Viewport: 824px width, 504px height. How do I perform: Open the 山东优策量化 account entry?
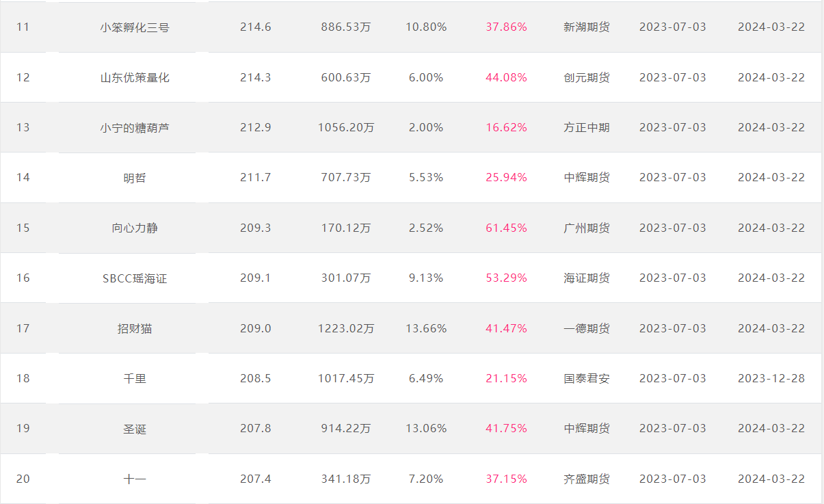135,77
